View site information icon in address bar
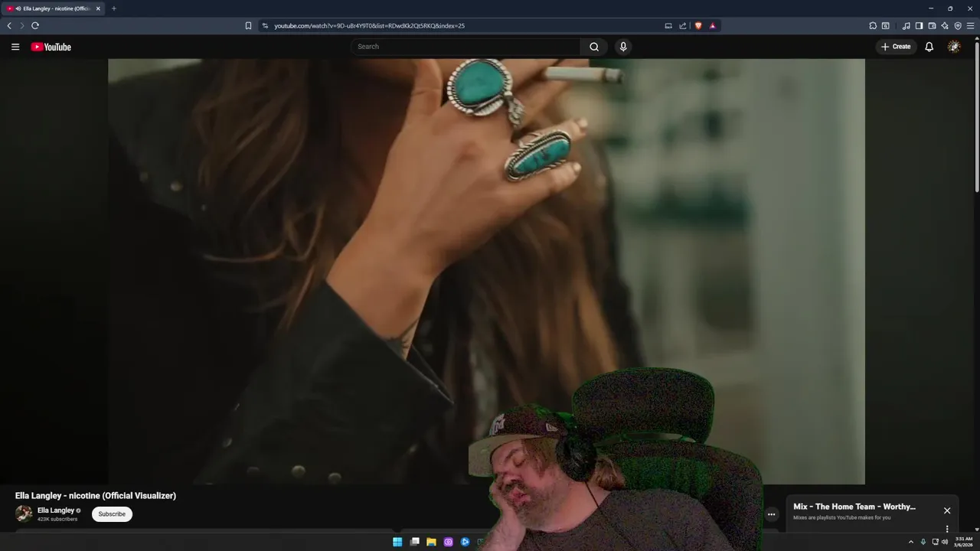The height and width of the screenshot is (551, 980). point(266,25)
